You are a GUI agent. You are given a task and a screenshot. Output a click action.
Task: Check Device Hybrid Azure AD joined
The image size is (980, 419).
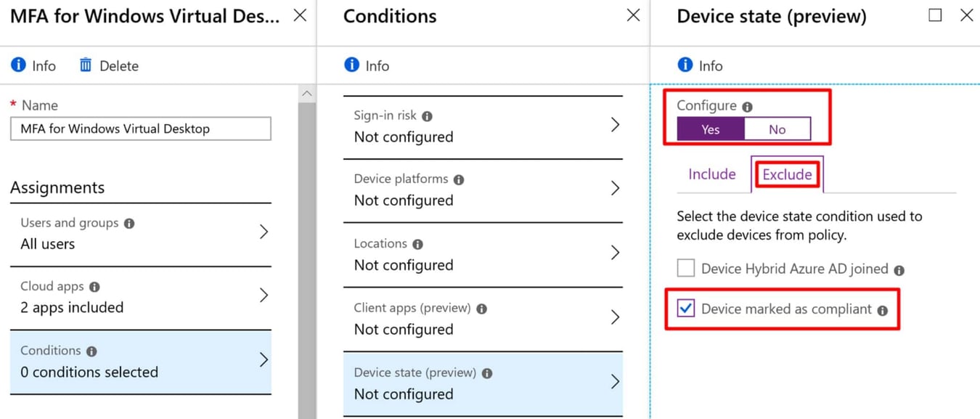[x=685, y=268]
